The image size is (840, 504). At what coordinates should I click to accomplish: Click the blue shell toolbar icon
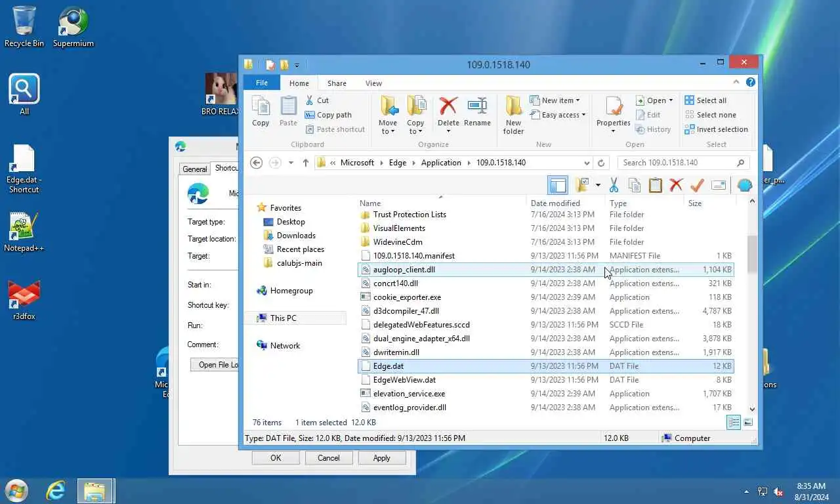pos(744,186)
